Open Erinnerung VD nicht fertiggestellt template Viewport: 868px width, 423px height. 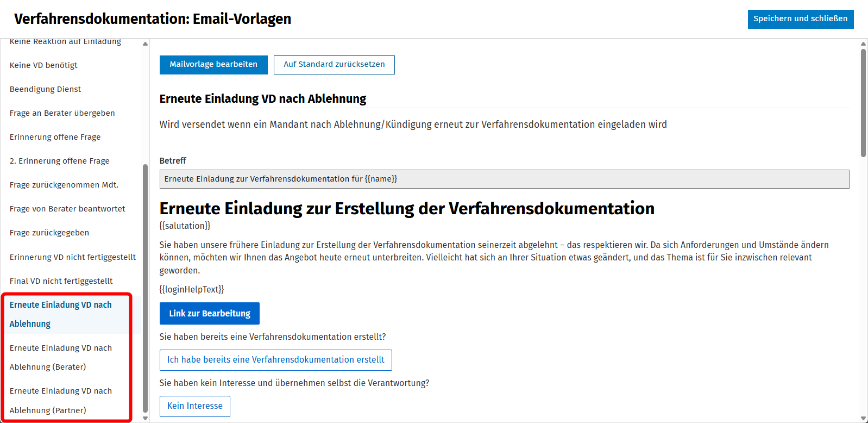pos(73,257)
